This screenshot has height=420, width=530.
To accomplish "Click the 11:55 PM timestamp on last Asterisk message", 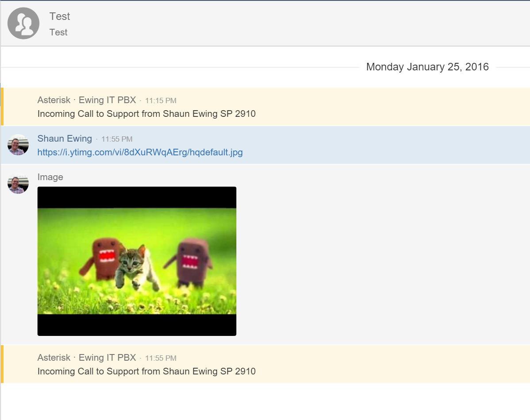I will click(x=161, y=358).
